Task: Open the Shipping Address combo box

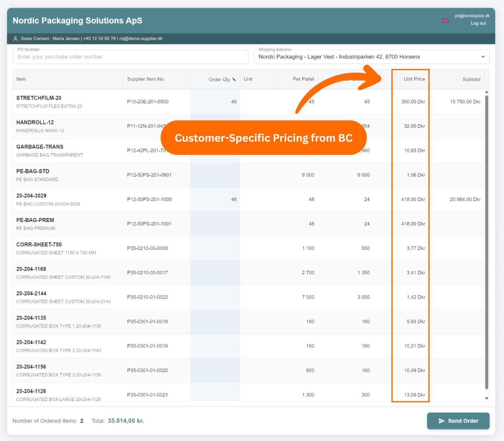Action: [x=366, y=57]
